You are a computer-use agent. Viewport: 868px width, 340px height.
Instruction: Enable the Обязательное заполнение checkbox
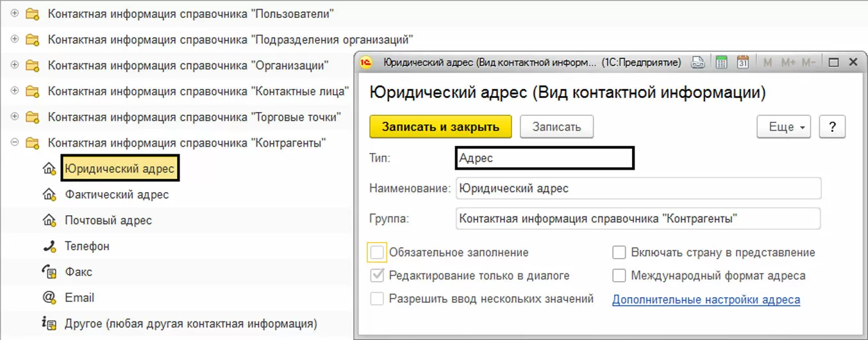[377, 252]
